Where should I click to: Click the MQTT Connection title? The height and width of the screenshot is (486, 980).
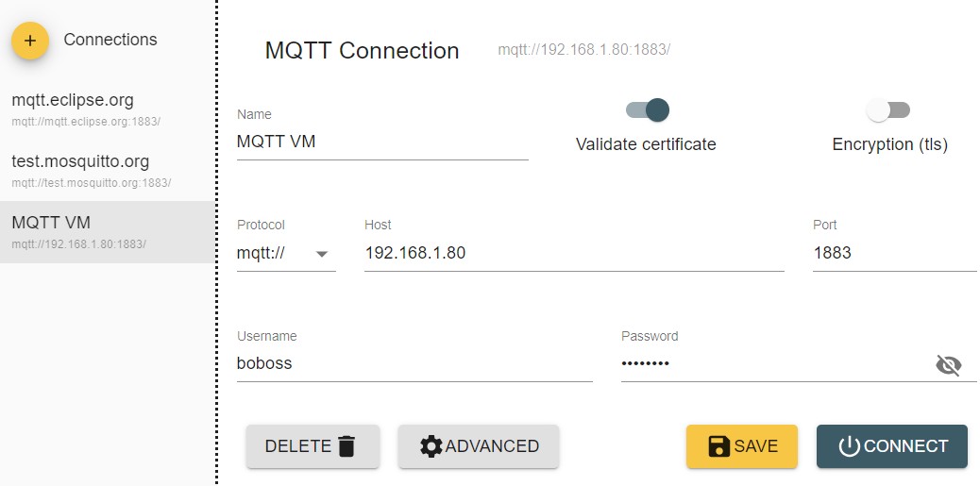pos(362,51)
